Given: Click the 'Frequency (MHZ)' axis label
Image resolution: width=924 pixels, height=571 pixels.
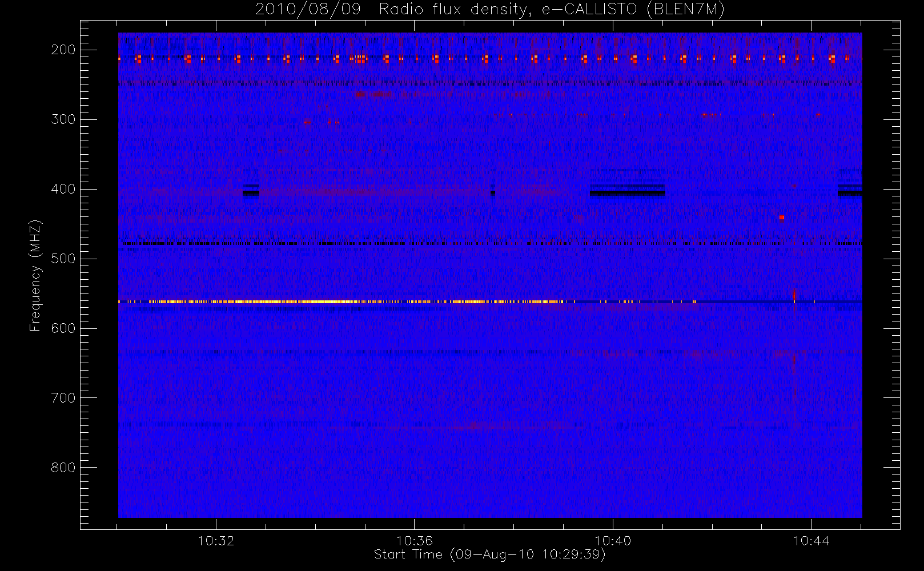Looking at the screenshot, I should pos(35,276).
